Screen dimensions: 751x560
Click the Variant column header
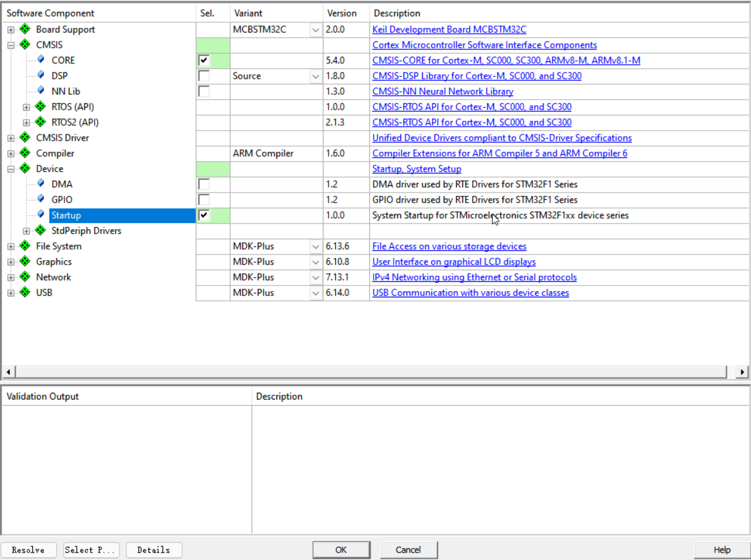coord(276,13)
